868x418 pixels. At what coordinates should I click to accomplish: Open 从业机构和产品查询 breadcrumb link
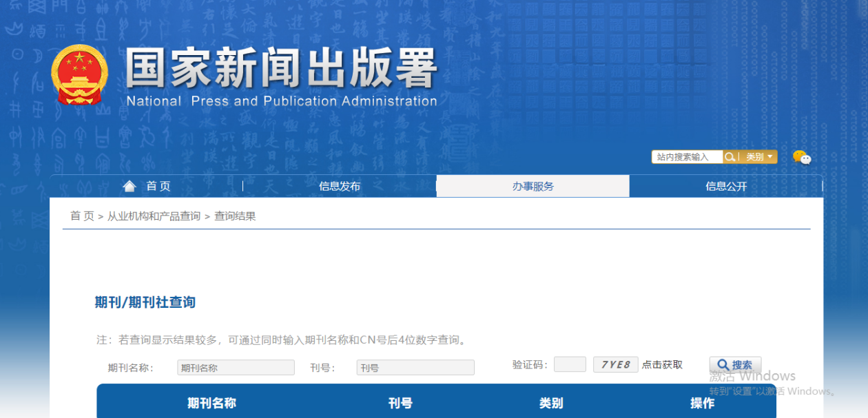(154, 216)
